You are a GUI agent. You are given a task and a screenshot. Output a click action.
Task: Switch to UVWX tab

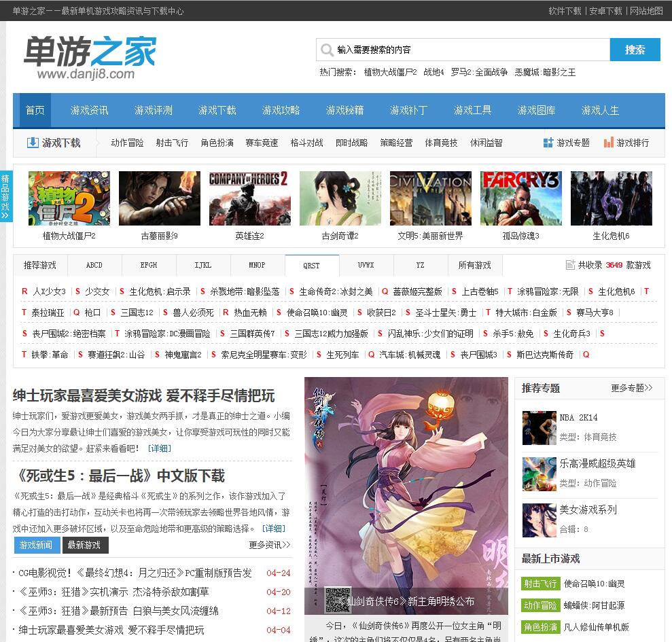click(x=366, y=265)
